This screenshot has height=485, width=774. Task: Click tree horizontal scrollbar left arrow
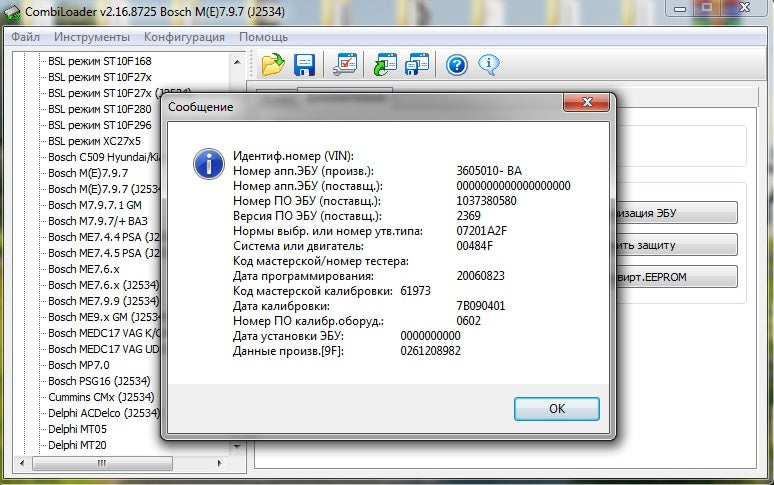[21, 463]
